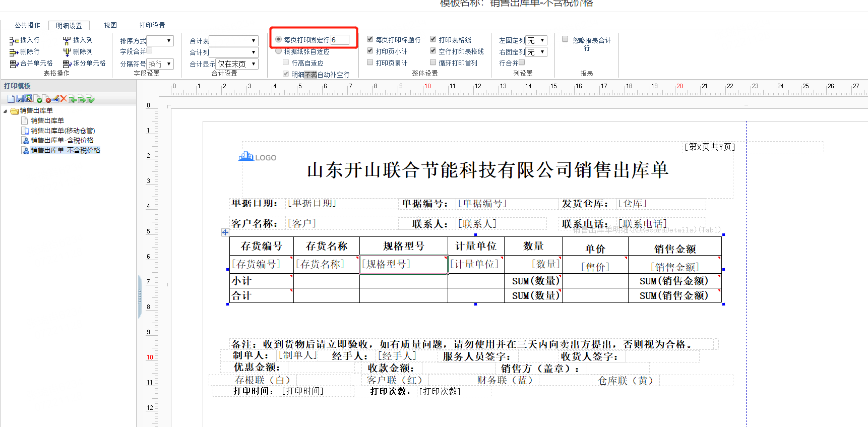Open the 分隔符号 dropdown
868x427 pixels.
pos(160,64)
